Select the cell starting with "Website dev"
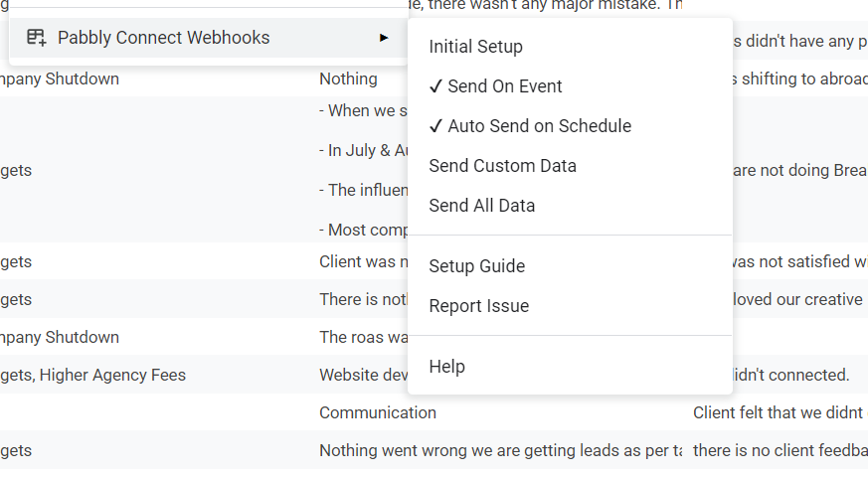The width and height of the screenshot is (868, 478). pyautogui.click(x=362, y=375)
